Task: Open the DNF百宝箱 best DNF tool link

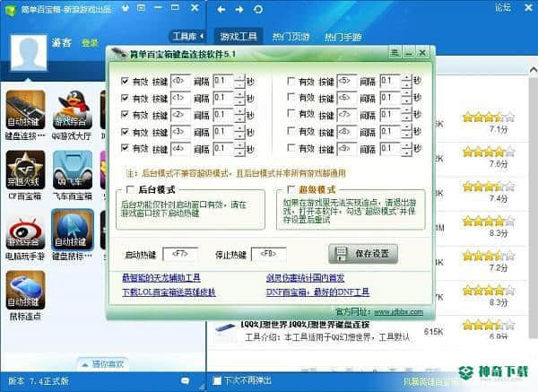Action: click(317, 292)
